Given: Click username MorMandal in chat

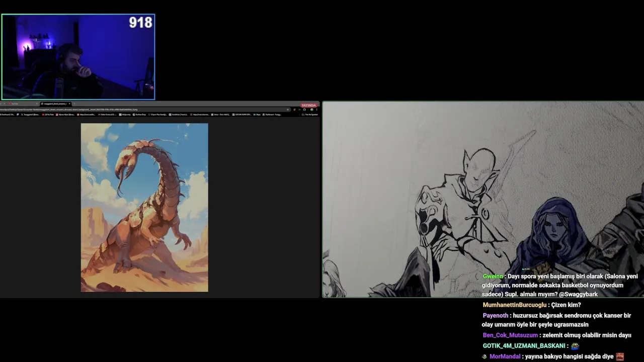Looking at the screenshot, I should coord(505,356).
